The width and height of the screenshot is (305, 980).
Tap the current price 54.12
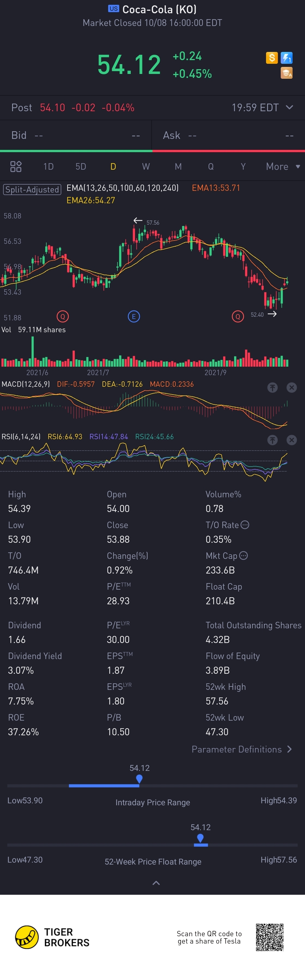point(129,64)
